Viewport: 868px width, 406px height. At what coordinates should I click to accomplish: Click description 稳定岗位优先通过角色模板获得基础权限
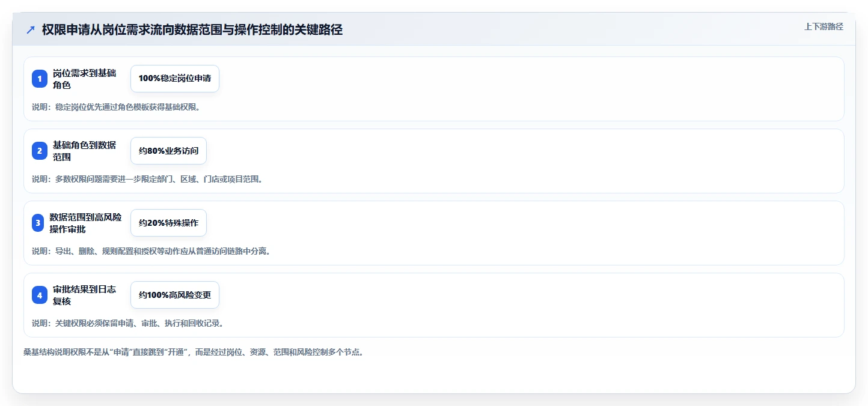point(116,108)
